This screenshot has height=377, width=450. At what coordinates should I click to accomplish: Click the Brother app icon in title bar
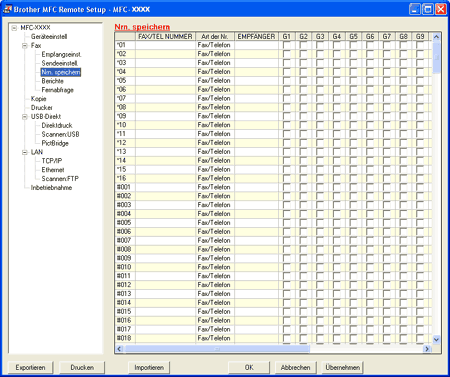pos(7,9)
